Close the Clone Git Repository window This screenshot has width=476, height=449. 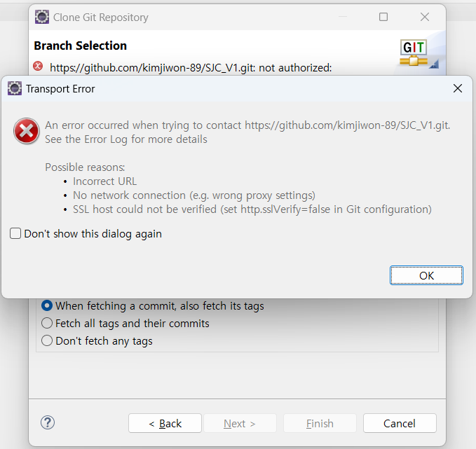425,17
